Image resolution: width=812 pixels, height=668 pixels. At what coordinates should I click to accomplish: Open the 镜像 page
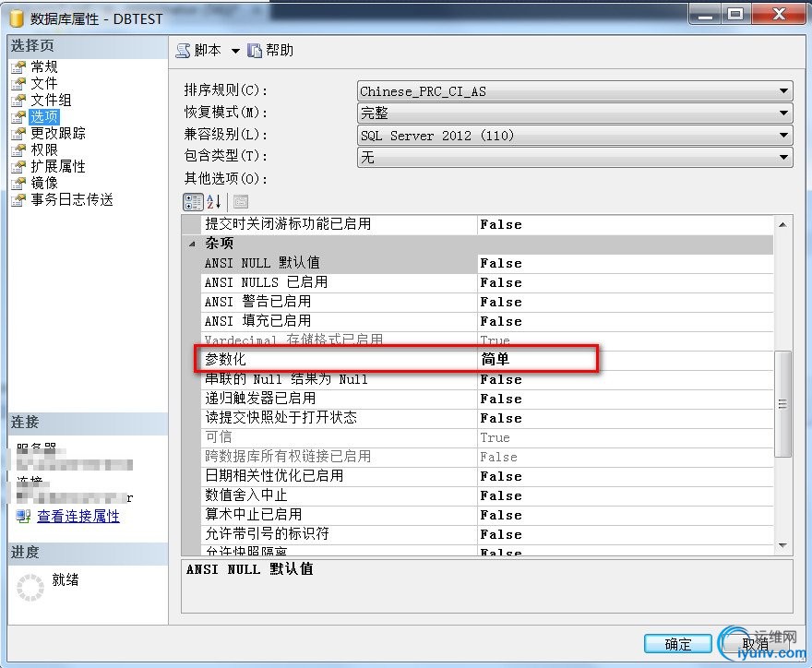click(x=44, y=183)
